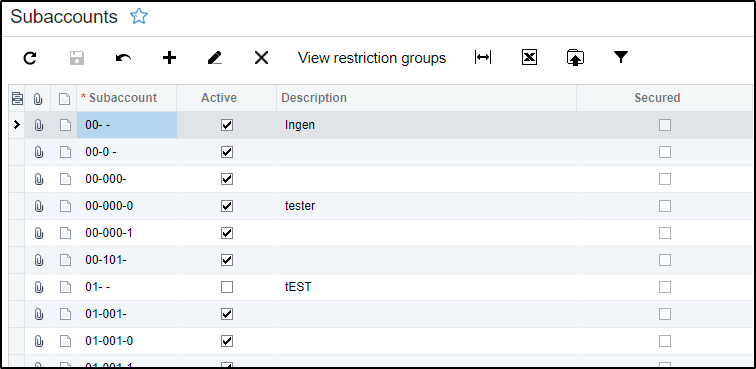Uncheck Active for subaccount 01-001-0
756x369 pixels.
(x=227, y=342)
